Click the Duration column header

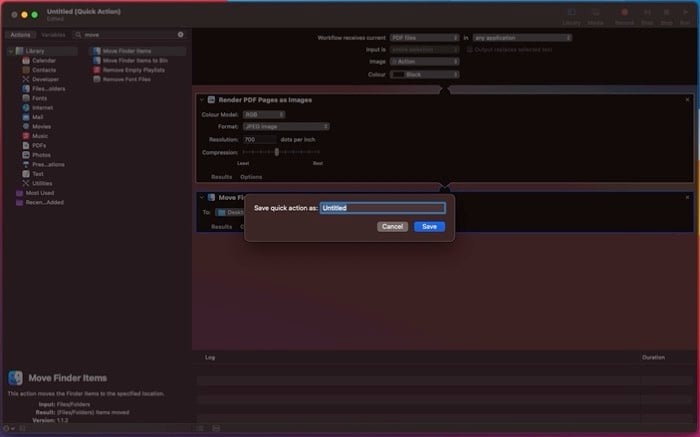point(653,358)
